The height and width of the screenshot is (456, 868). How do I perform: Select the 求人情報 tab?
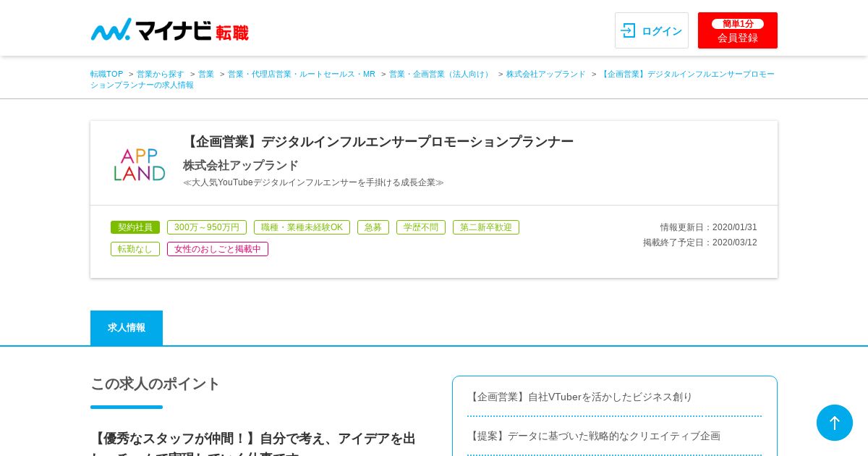127,328
